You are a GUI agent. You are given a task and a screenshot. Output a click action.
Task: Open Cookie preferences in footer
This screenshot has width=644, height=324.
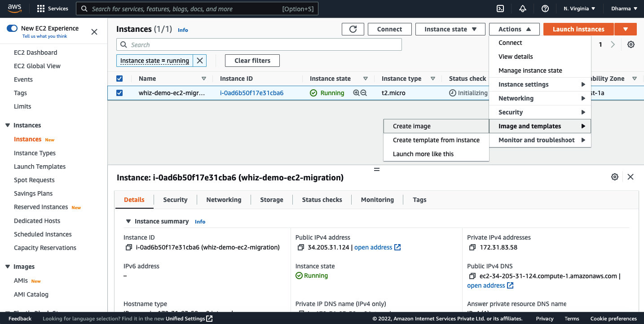coord(613,319)
